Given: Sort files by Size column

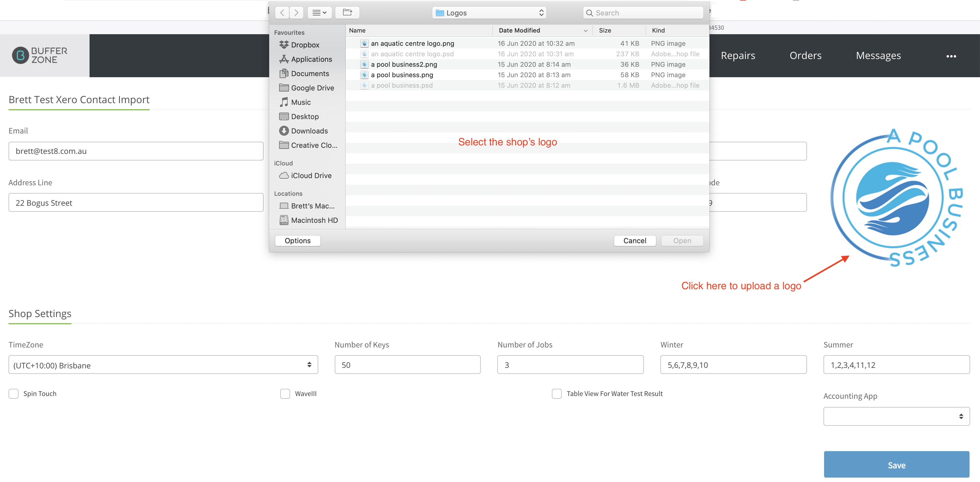Looking at the screenshot, I should click(619, 30).
